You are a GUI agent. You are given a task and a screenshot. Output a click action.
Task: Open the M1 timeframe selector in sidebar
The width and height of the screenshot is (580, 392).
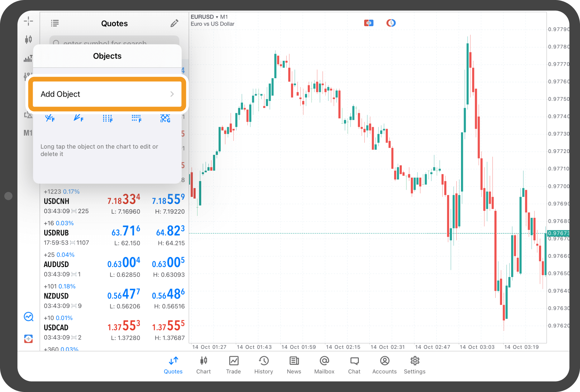click(28, 133)
